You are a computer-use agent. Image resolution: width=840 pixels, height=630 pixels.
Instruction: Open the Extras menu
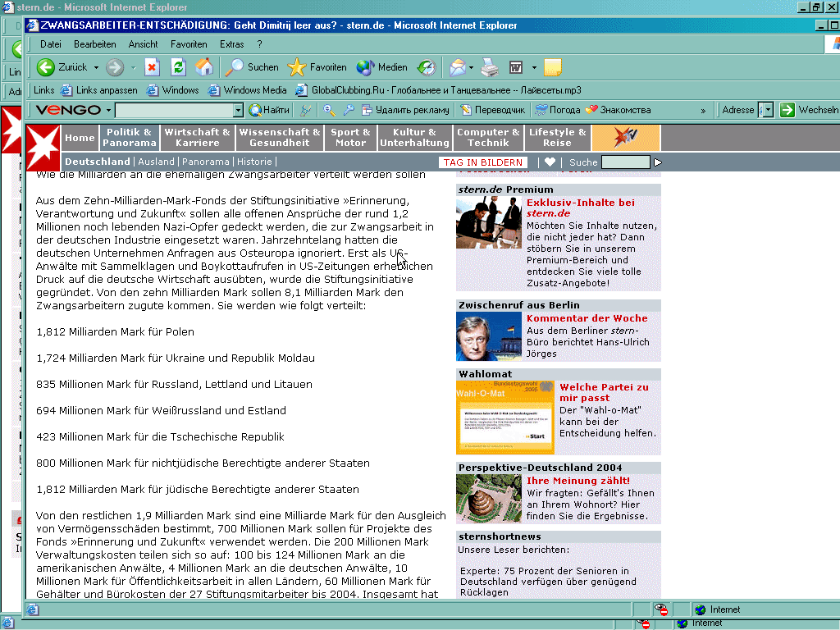231,44
